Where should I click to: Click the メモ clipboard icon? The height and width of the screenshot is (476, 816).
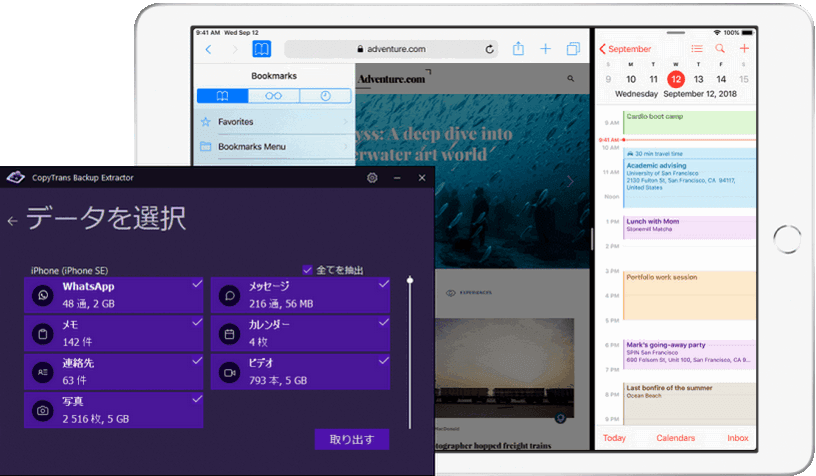tap(43, 334)
